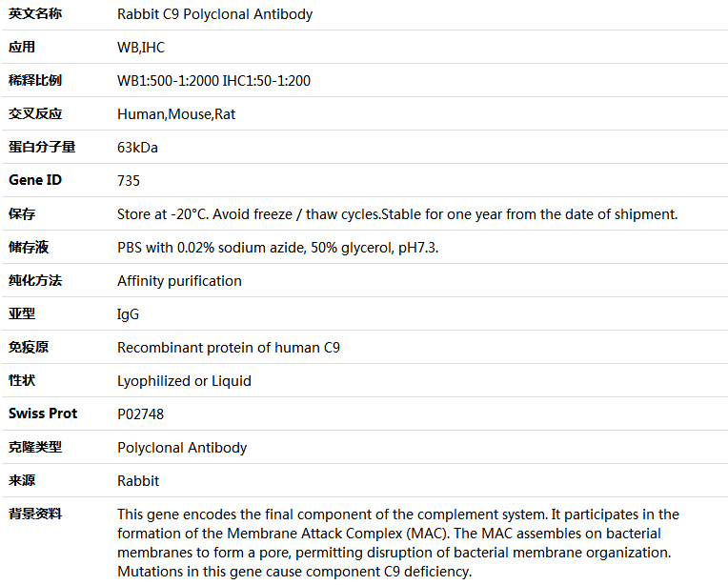The image size is (728, 585).
Task: Click the Human,Mouse,Rat reactivity value
Action: pos(176,114)
